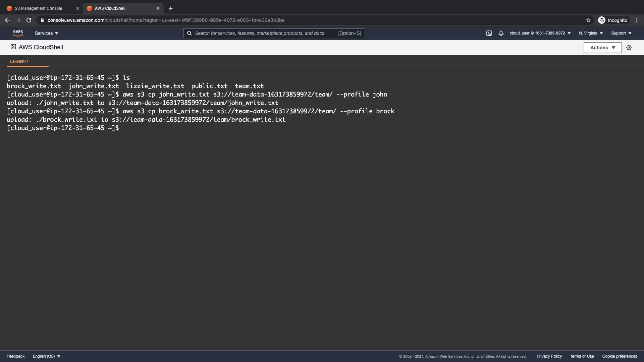Open the Privacy Policy link

point(549,356)
